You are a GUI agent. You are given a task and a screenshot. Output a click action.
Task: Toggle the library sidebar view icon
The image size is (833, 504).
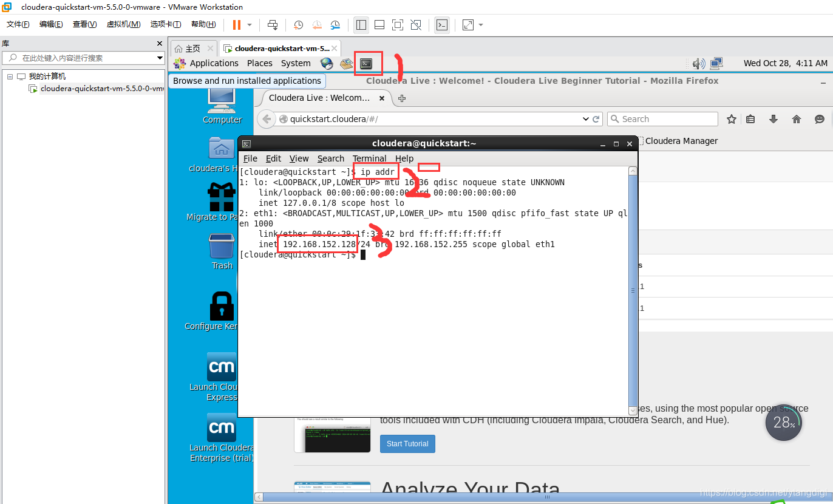361,25
